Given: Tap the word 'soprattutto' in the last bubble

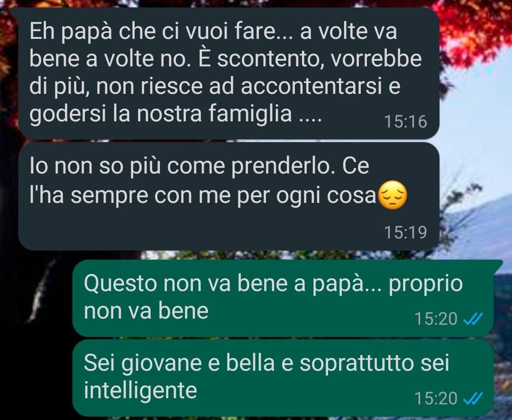Looking at the screenshot, I should click(357, 363).
